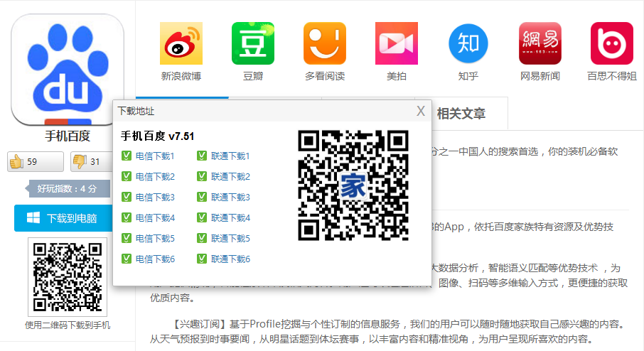Click the Windows logo on 下载到电脑
644x351 pixels.
point(33,217)
